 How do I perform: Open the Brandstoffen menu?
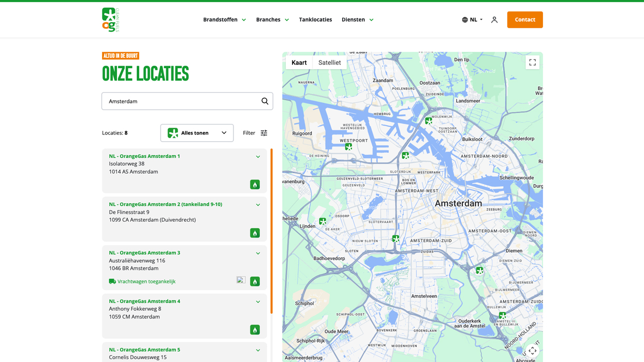tap(225, 20)
